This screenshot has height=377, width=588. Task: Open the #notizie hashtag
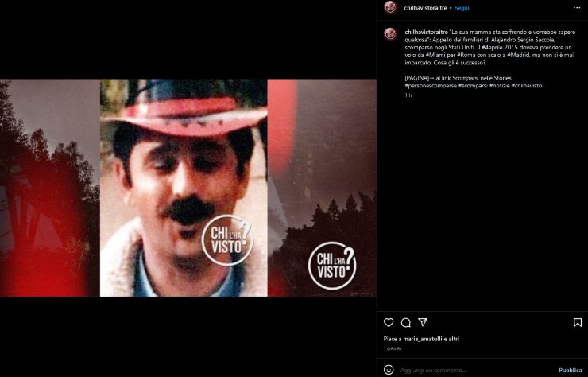(500, 86)
